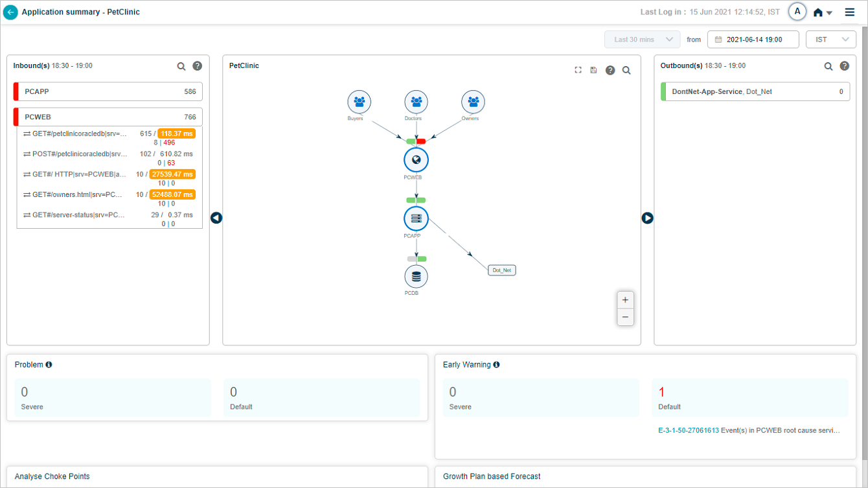Viewport: 868px width, 488px height.
Task: Open the IST timezone dropdown
Action: (x=830, y=40)
